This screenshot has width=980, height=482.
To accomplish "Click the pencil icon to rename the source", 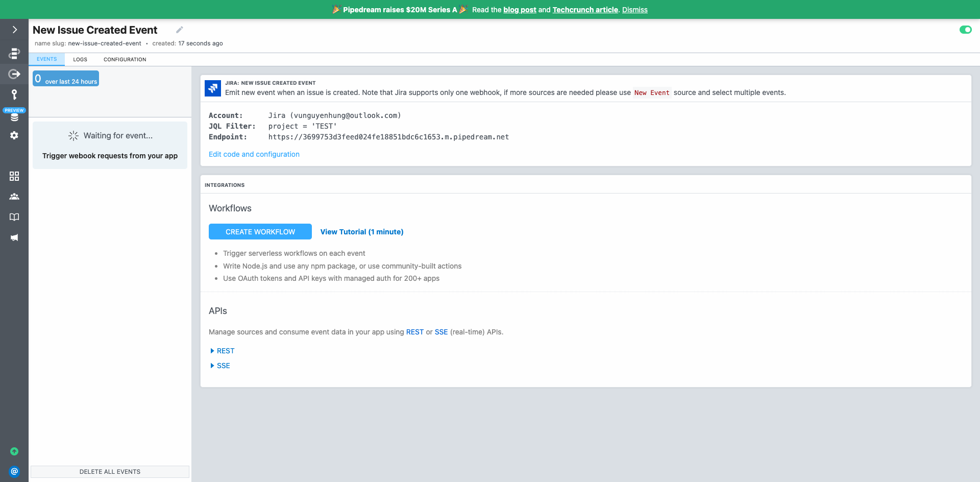I will pyautogui.click(x=179, y=30).
